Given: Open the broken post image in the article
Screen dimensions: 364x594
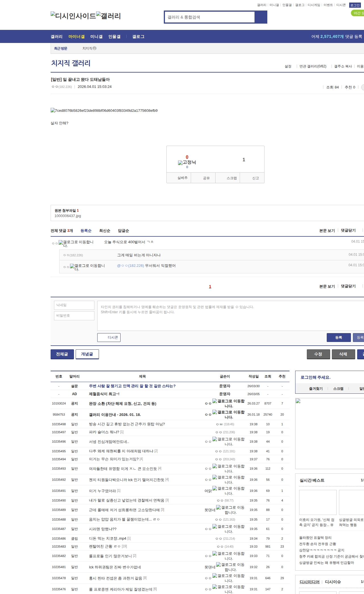Looking at the screenshot, I should tap(104, 111).
